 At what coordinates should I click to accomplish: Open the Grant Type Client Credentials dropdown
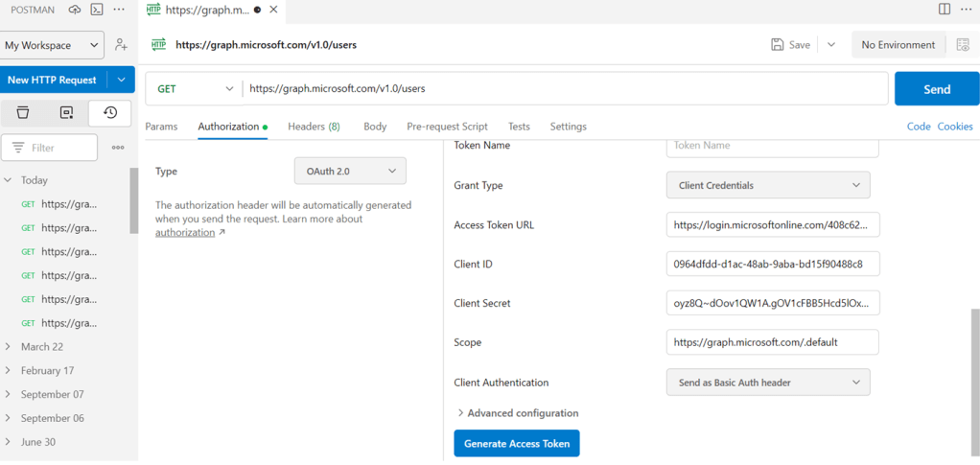point(767,185)
